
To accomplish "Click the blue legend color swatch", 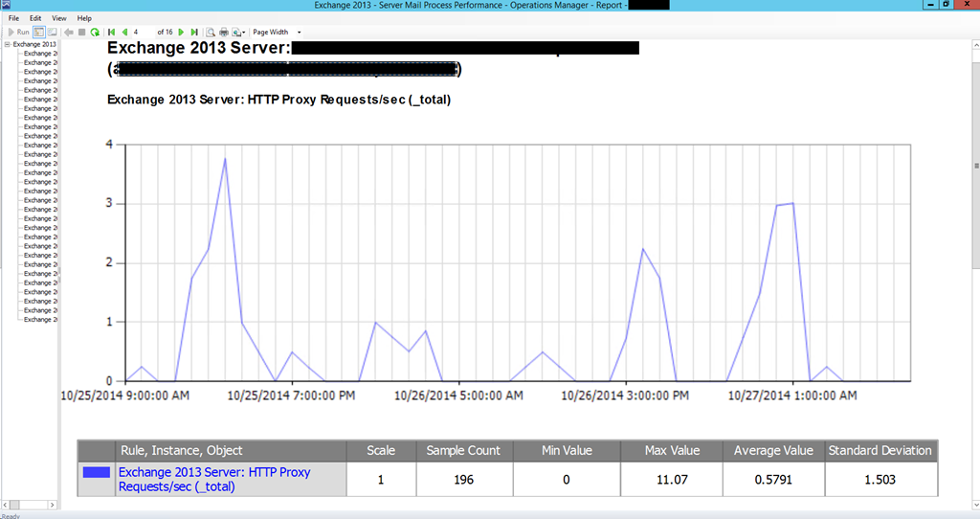I will click(x=97, y=472).
